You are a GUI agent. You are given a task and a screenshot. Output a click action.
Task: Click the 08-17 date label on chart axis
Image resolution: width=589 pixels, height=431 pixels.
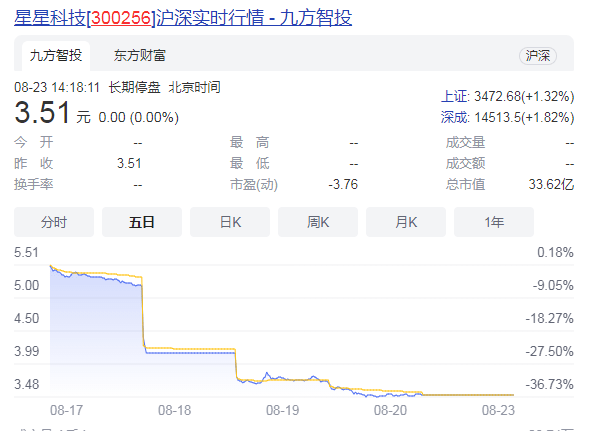pyautogui.click(x=66, y=410)
